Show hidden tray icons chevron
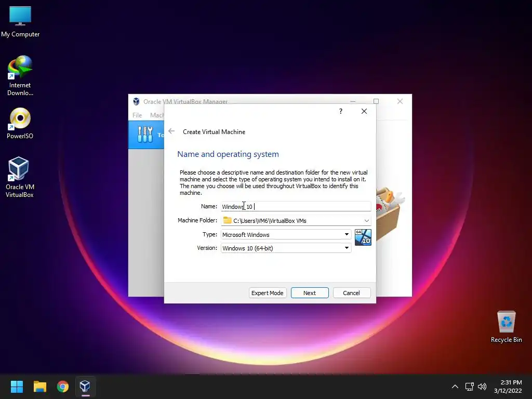This screenshot has height=399, width=532. click(x=455, y=387)
